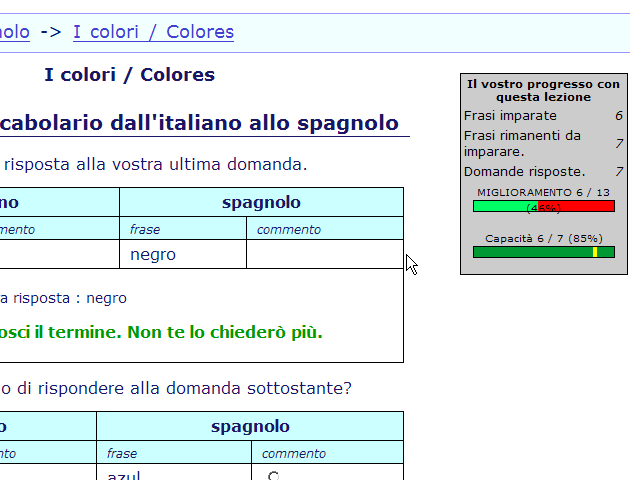The image size is (640, 480).
Task: Click the 'Domande risposte.' row
Action: pyautogui.click(x=543, y=171)
